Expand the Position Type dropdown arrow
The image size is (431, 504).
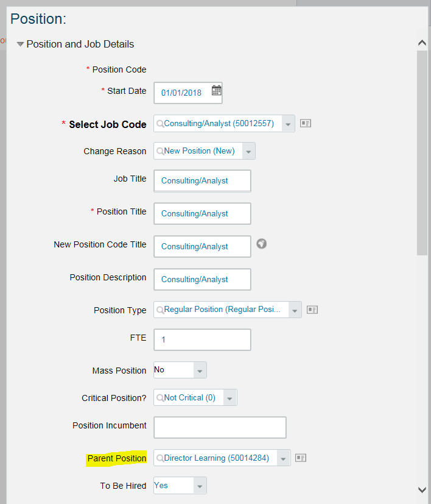295,310
